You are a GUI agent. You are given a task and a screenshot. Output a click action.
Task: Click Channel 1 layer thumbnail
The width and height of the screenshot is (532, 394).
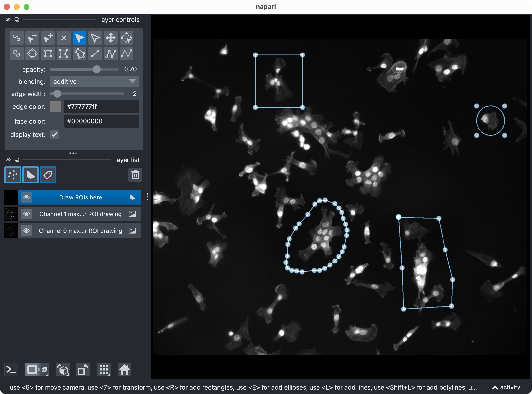pyautogui.click(x=11, y=214)
